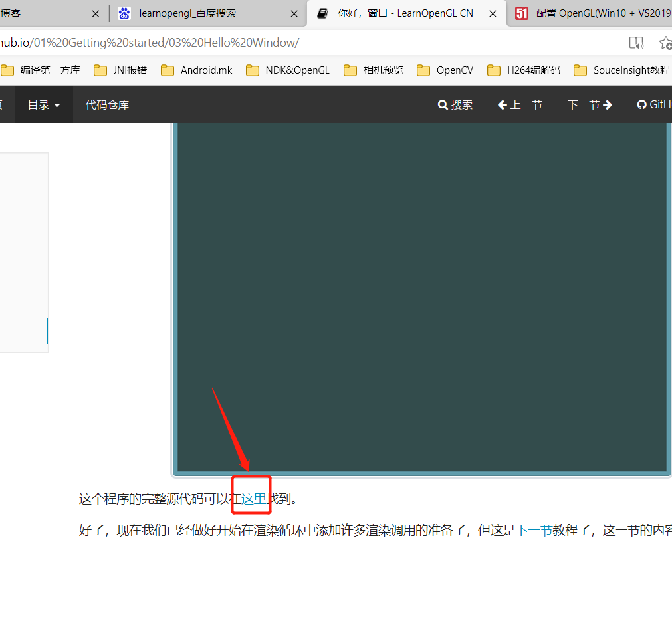Open the 代码仓库 navigation menu item
This screenshot has height=621, width=672.
(107, 104)
